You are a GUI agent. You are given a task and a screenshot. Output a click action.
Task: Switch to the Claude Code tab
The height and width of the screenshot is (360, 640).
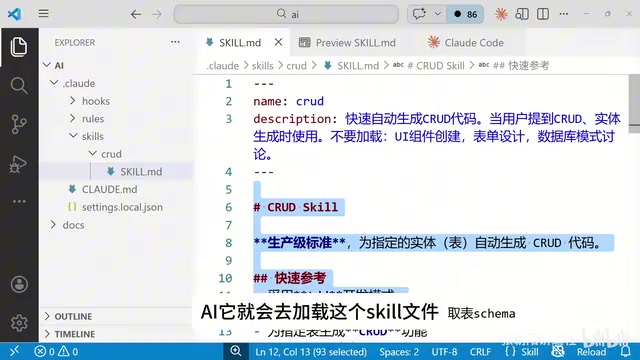(465, 42)
